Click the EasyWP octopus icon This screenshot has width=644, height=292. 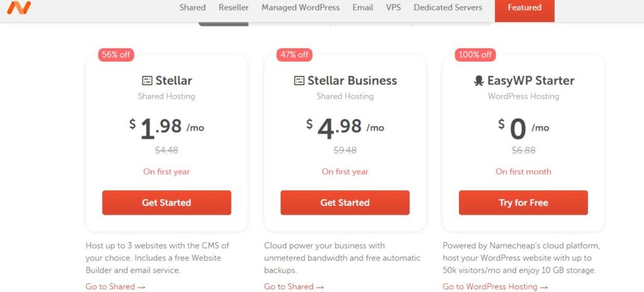tap(479, 80)
